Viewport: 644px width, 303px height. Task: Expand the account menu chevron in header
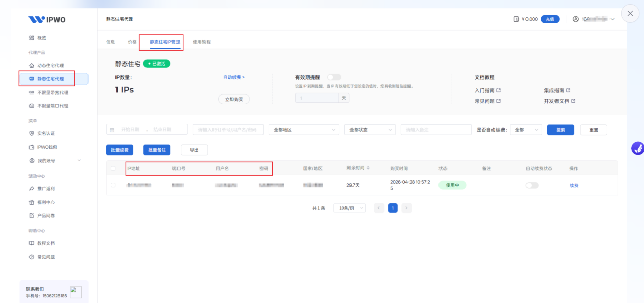coord(612,19)
